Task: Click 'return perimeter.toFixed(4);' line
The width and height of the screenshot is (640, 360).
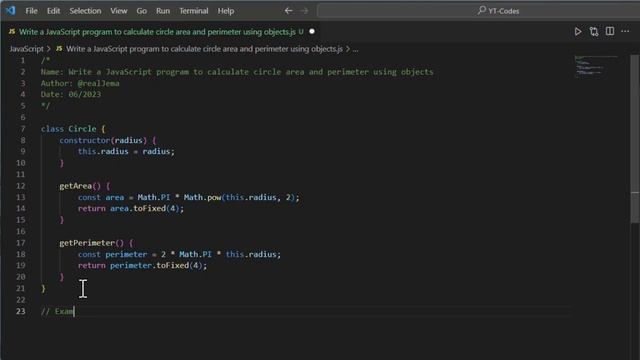Action: pos(142,266)
